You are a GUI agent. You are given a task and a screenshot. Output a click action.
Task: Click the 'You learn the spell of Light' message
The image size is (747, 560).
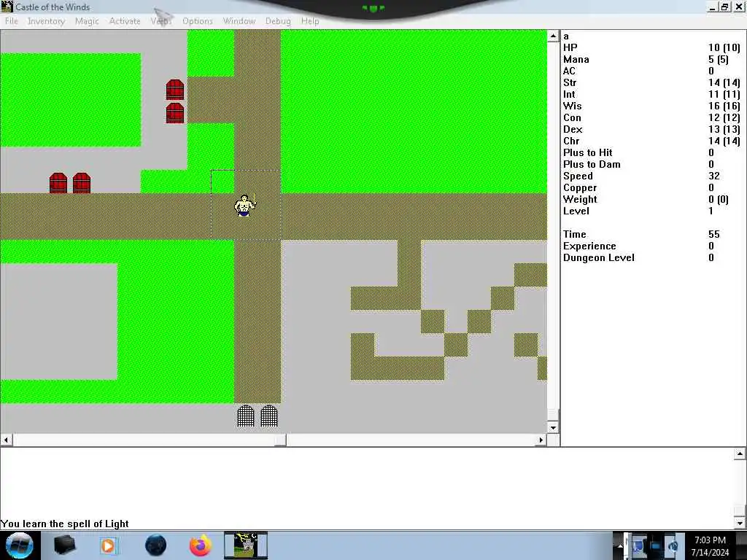65,524
